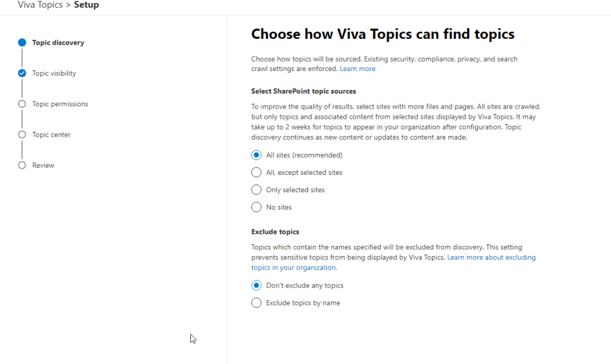Switch to Topic visibility step label
Screen dimensions: 611x364
pos(54,73)
